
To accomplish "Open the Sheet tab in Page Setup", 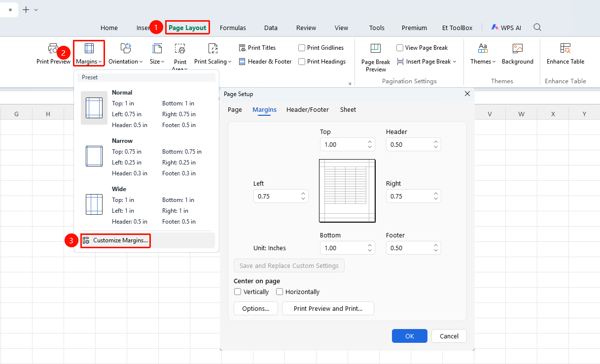I will [348, 109].
